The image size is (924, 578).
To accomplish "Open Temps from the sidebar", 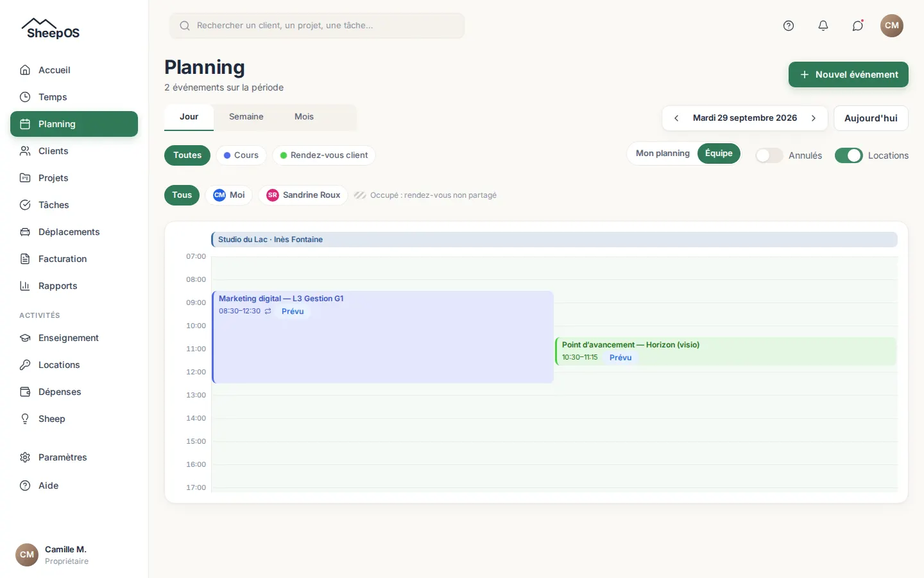I will [74, 97].
